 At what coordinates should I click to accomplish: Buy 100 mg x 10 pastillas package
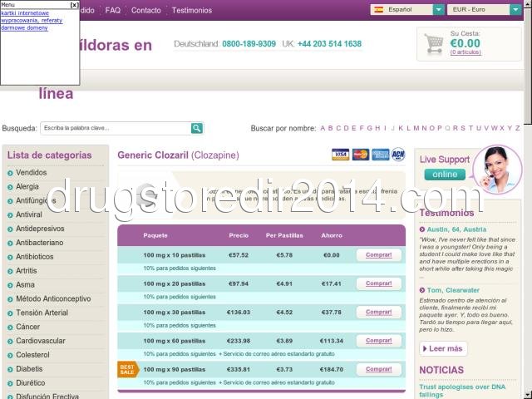point(379,255)
